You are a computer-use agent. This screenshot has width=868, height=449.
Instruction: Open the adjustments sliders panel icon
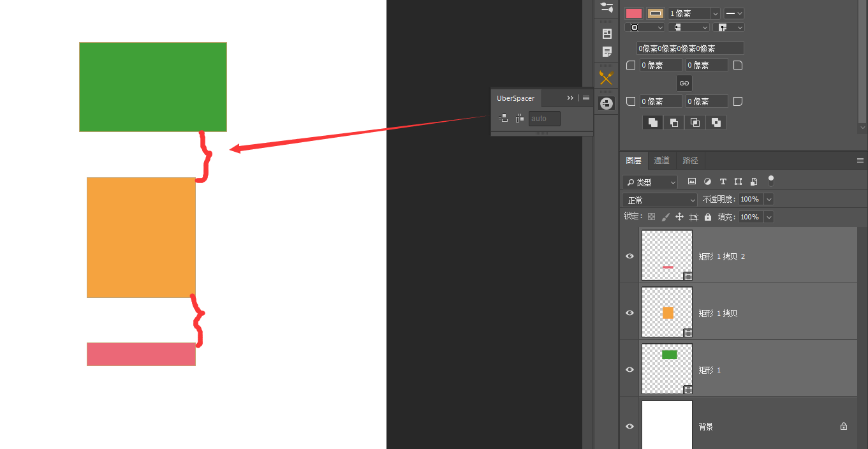pos(607,8)
